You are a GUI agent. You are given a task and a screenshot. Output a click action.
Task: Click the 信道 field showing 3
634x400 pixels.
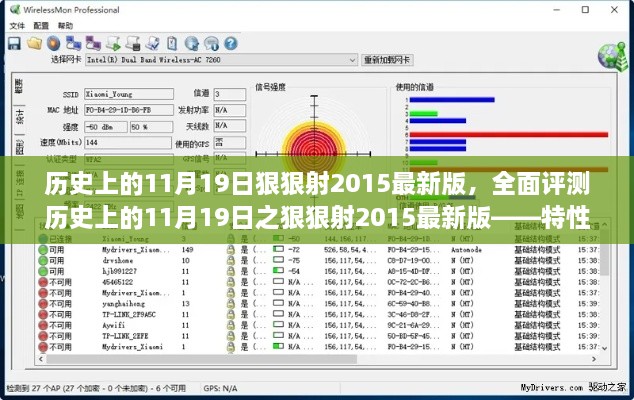coord(230,94)
